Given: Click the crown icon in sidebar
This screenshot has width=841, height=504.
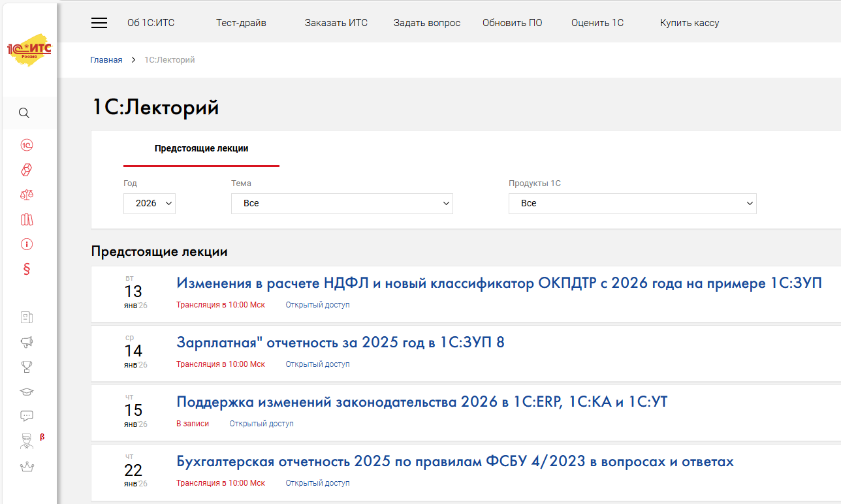Looking at the screenshot, I should coord(27,467).
